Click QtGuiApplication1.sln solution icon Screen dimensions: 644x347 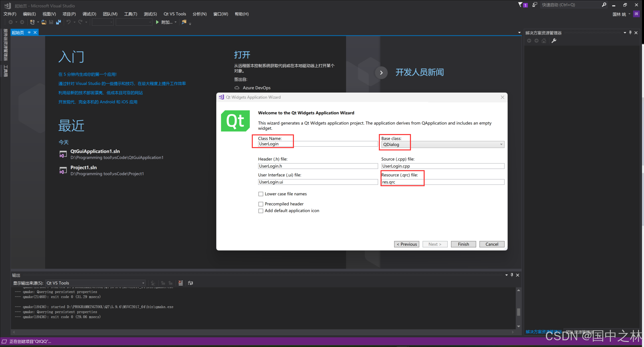(x=63, y=154)
